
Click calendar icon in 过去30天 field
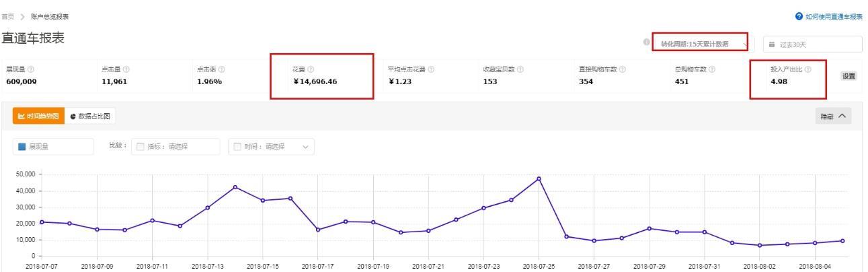pyautogui.click(x=772, y=45)
